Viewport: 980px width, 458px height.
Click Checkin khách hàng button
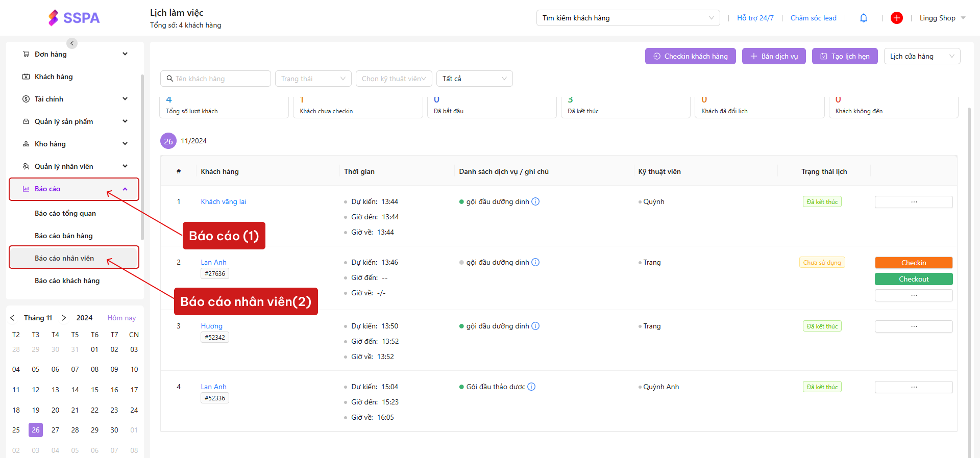point(690,56)
